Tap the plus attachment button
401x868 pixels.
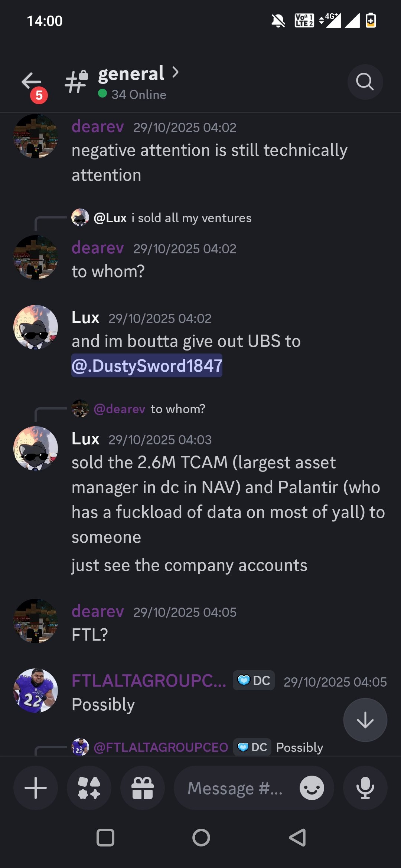coord(36,788)
